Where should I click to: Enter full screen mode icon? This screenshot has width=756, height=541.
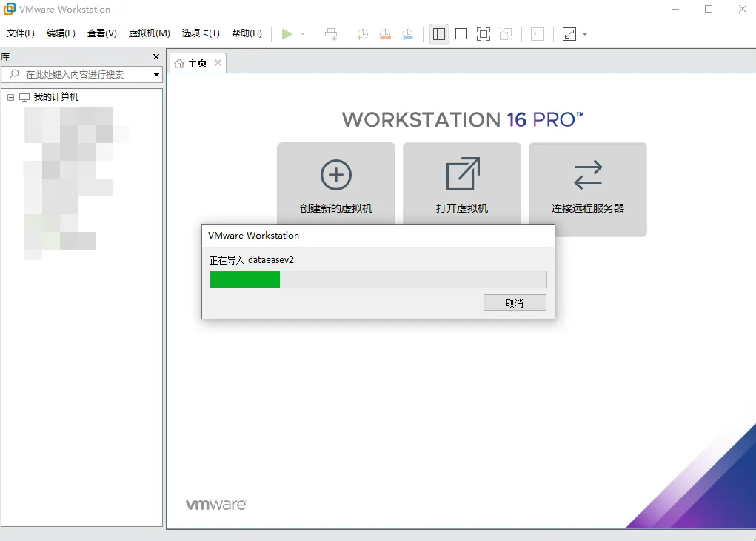click(x=484, y=34)
